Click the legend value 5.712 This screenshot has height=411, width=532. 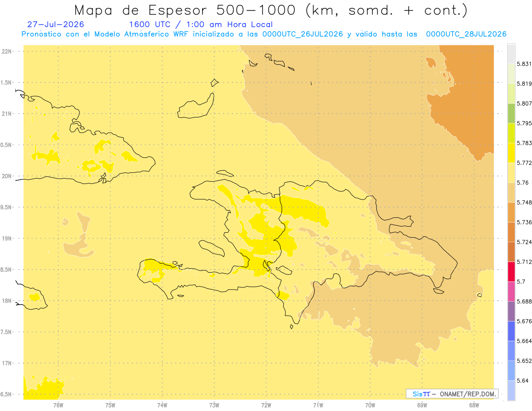pyautogui.click(x=524, y=262)
